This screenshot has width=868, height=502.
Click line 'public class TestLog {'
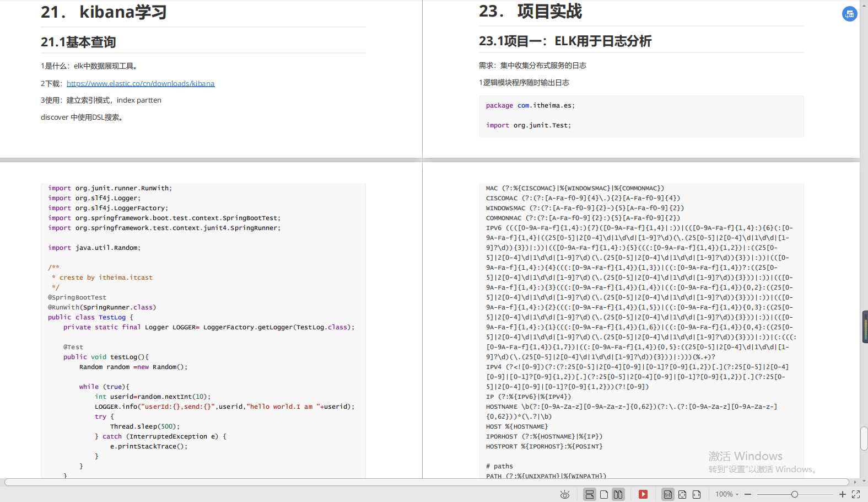point(90,317)
